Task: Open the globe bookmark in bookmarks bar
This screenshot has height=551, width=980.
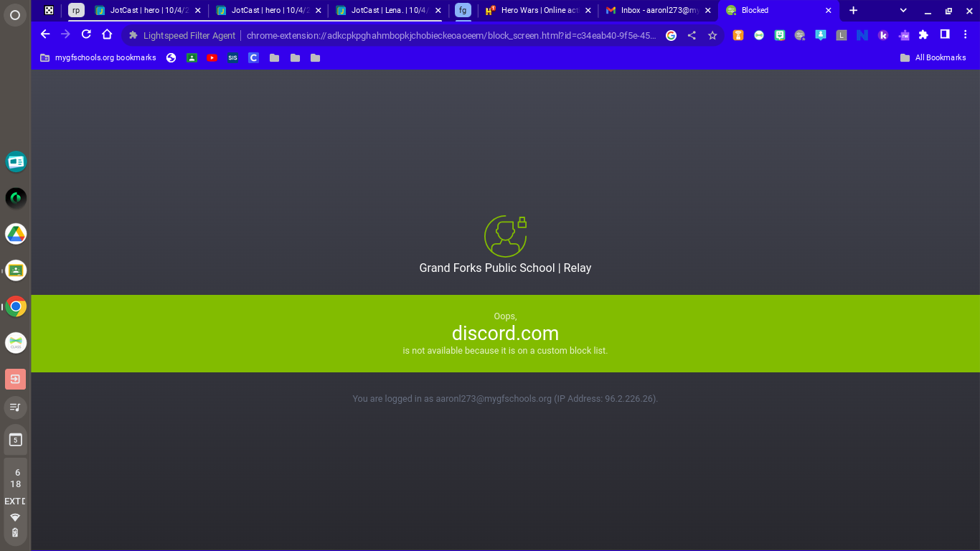Action: click(171, 57)
